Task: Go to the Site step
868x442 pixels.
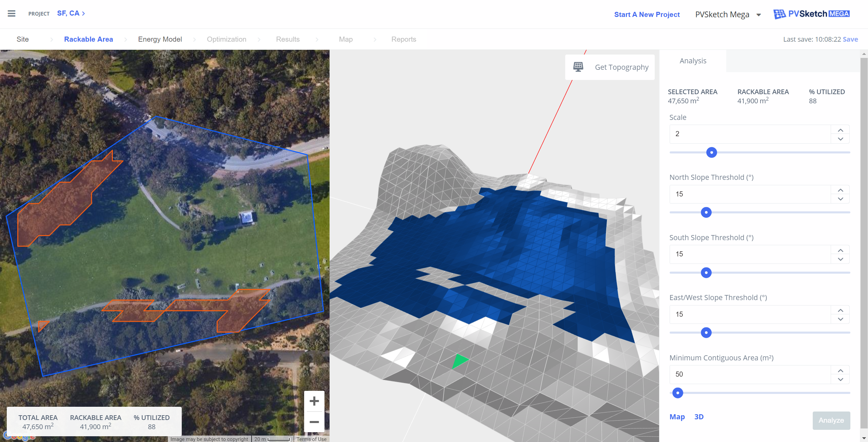Action: pos(23,39)
